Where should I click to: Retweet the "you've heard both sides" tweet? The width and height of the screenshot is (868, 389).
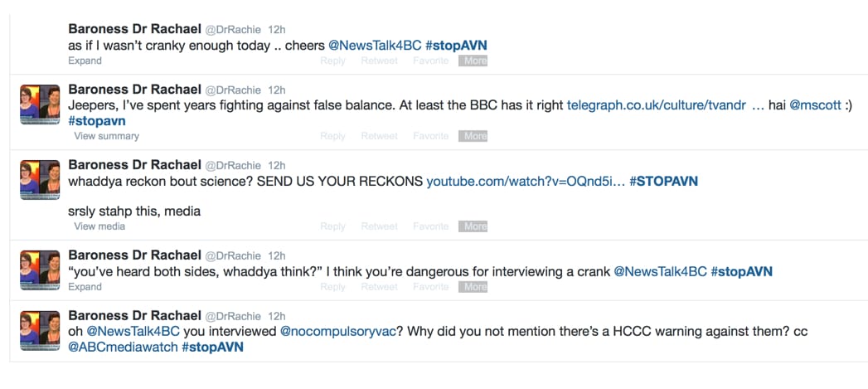pyautogui.click(x=379, y=287)
